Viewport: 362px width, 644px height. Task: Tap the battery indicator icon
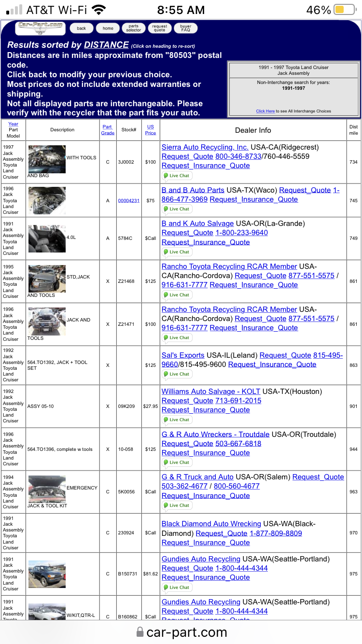345,10
